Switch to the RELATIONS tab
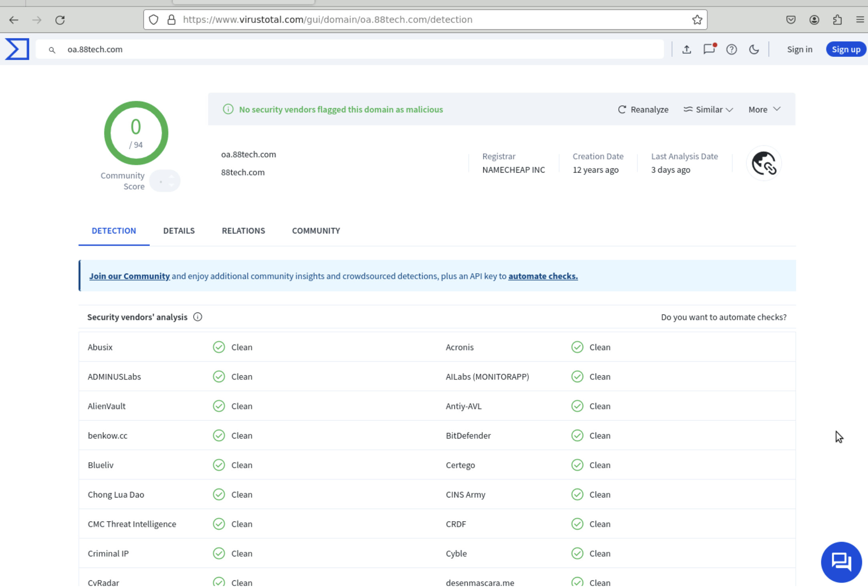The width and height of the screenshot is (868, 588). coord(243,231)
